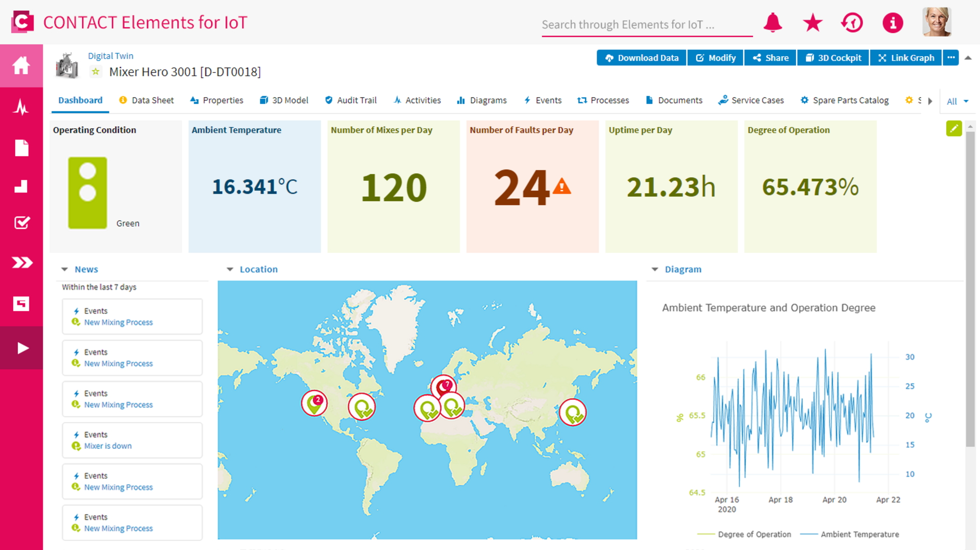Click the info icon in header
The height and width of the screenshot is (550, 980).
[x=893, y=23]
